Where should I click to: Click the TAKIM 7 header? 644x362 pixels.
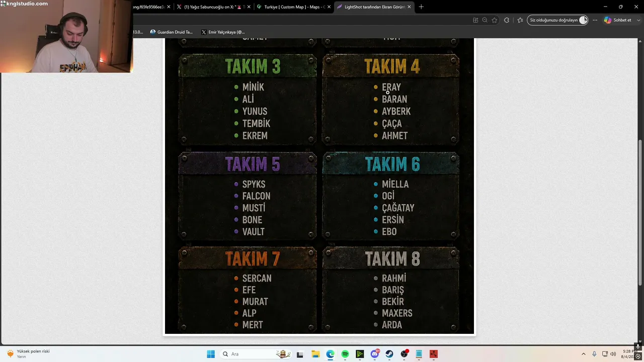pyautogui.click(x=253, y=258)
